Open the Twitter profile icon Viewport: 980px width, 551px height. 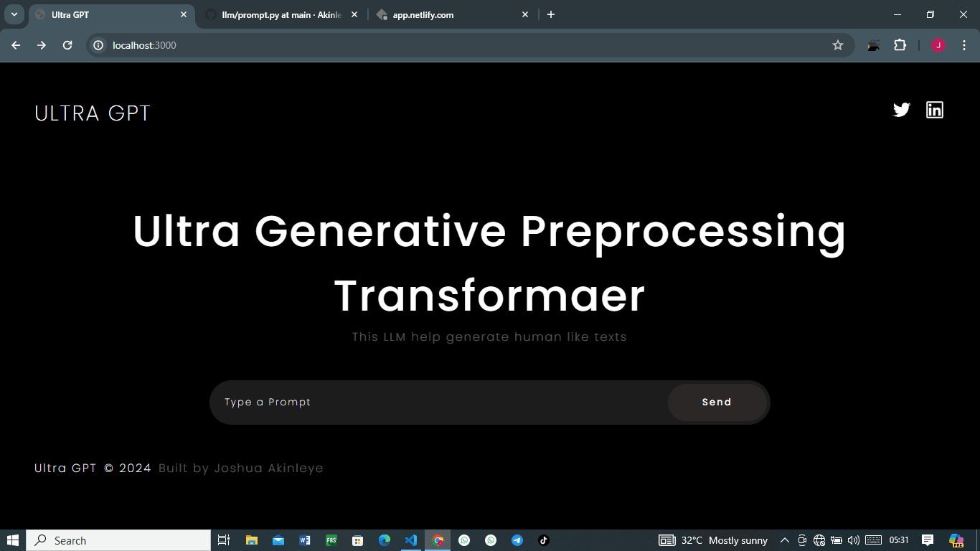901,110
